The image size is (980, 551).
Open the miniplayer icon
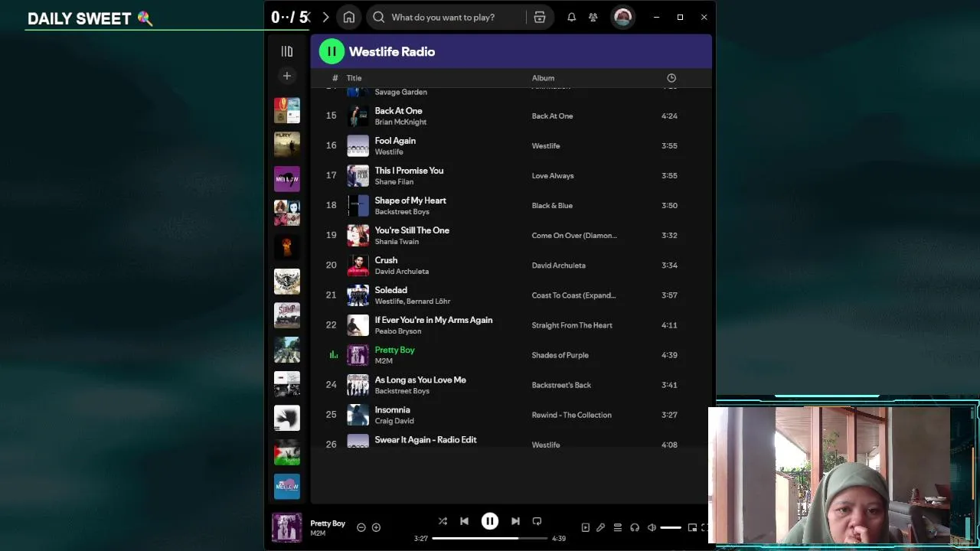point(692,527)
